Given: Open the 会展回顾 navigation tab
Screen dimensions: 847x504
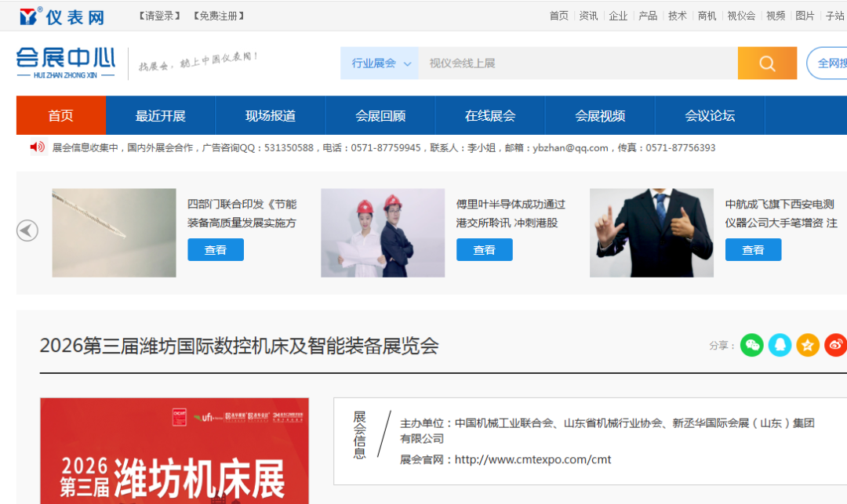Looking at the screenshot, I should 380,115.
